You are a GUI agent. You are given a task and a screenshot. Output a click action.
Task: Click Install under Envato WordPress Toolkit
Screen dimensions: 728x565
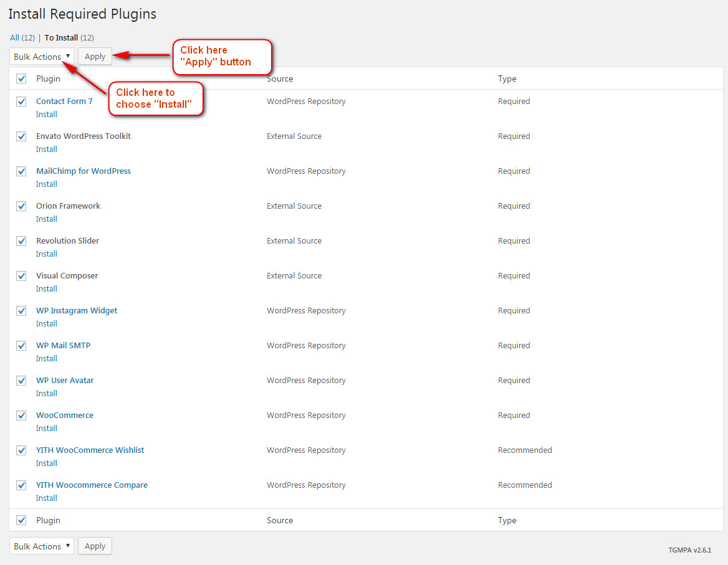(x=46, y=149)
